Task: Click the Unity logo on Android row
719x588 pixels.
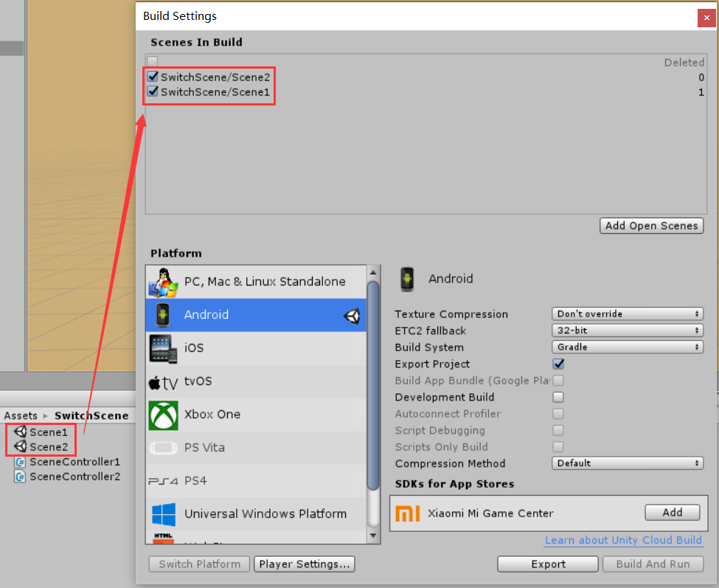Action: (x=352, y=316)
